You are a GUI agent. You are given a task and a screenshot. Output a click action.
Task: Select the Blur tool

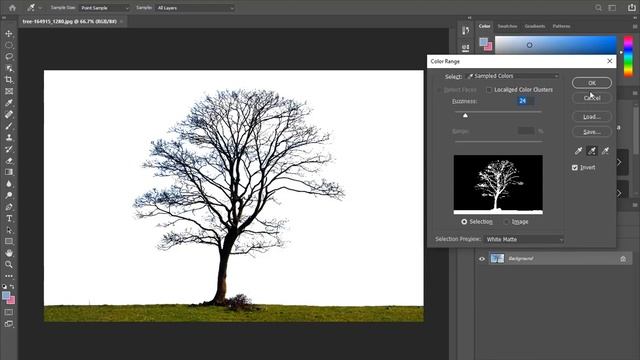coord(9,184)
